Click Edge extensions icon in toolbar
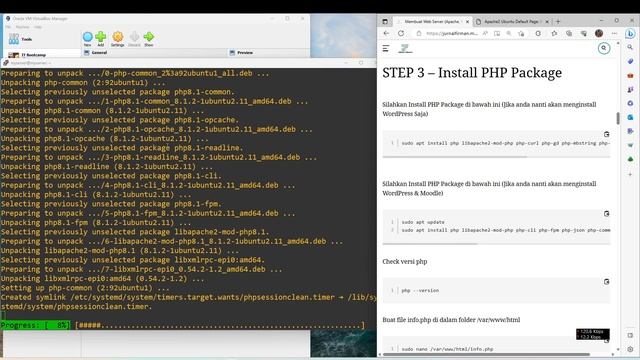Image resolution: width=640 pixels, height=360 pixels. point(538,33)
